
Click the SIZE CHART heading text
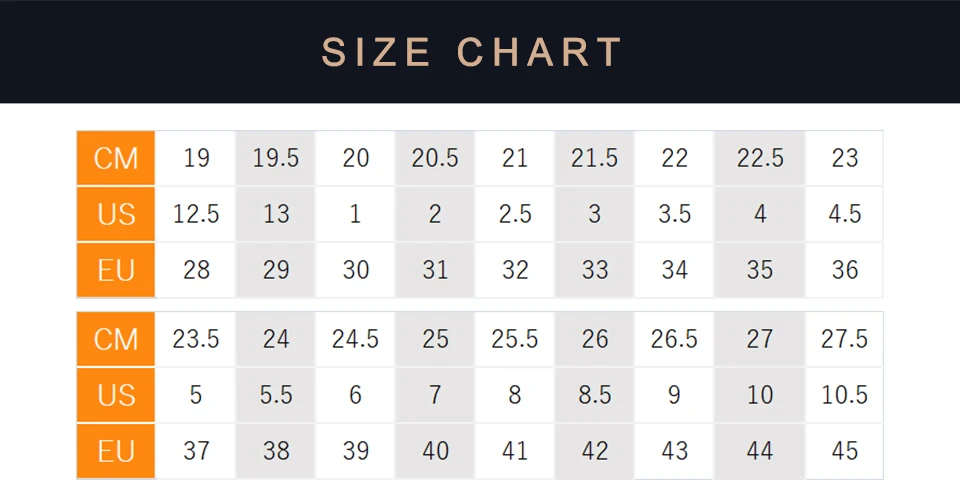tap(472, 52)
